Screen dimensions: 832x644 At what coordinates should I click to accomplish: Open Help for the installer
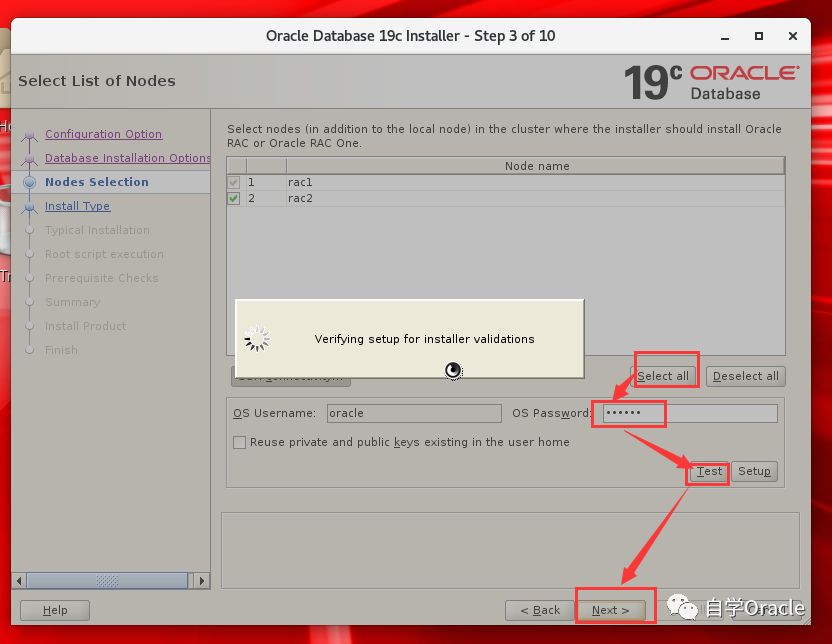click(x=55, y=611)
